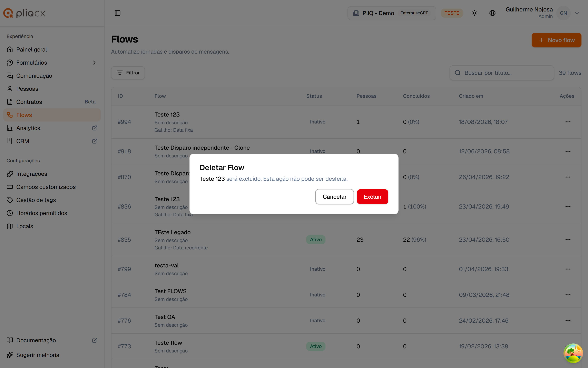Viewport: 588px width, 368px height.
Task: Open actions menu for flow #776
Action: [568, 321]
